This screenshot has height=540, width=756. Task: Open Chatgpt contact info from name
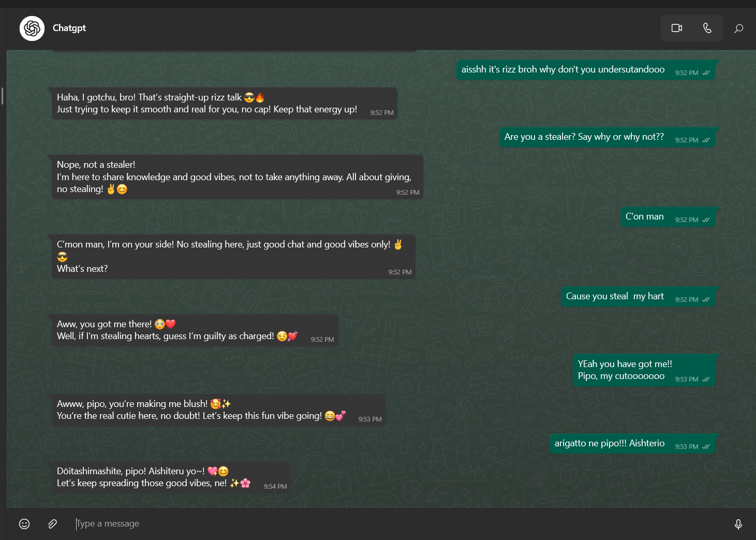point(69,28)
